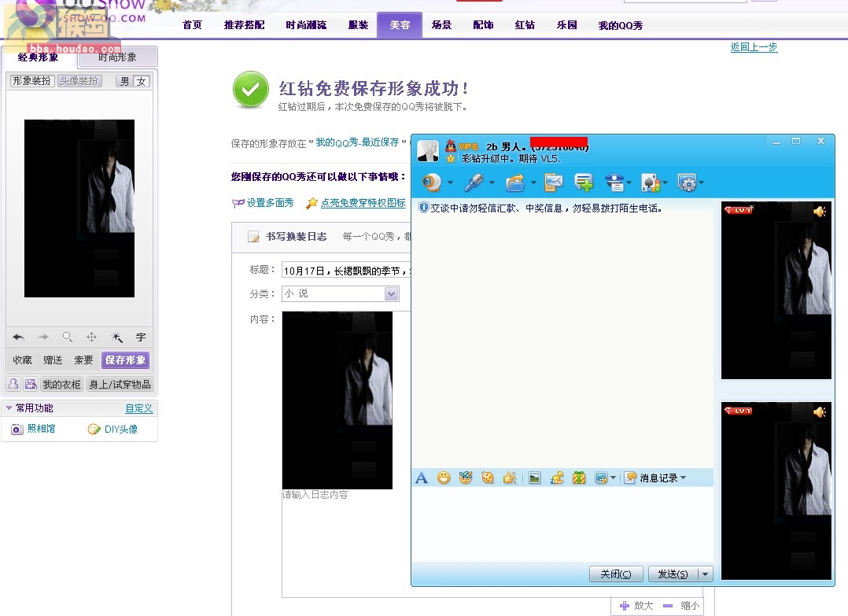Click the contact avatar in chat header

tap(428, 151)
